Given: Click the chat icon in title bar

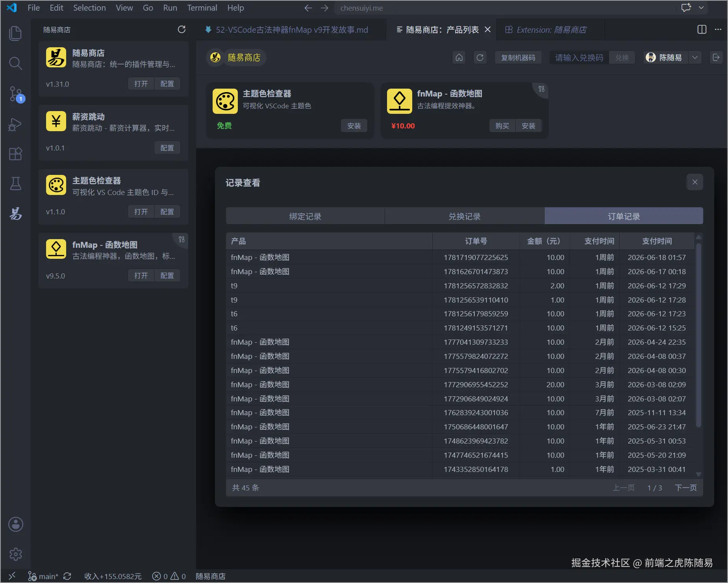Looking at the screenshot, I should click(x=686, y=8).
